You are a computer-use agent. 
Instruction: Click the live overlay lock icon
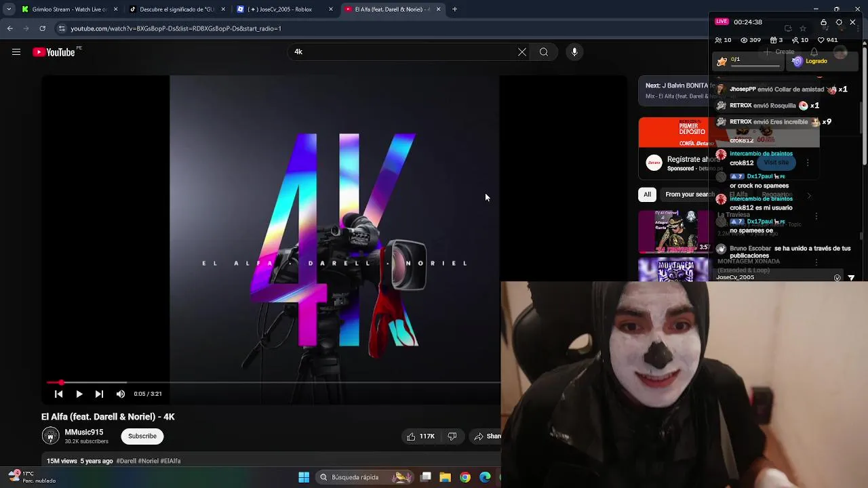824,22
